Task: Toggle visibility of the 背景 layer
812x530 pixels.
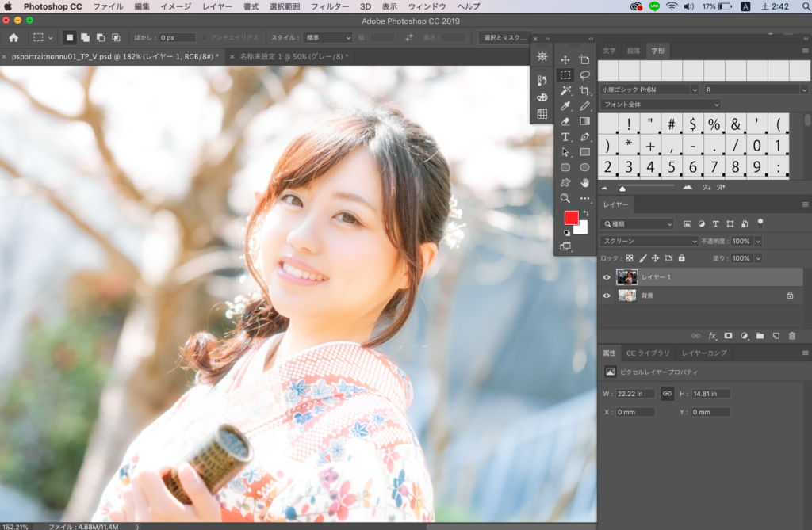Action: (607, 296)
